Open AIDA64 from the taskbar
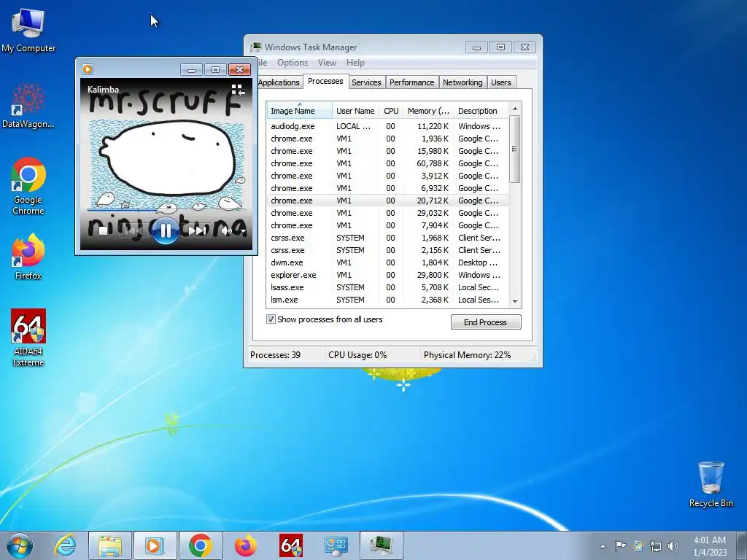The image size is (747, 560). (290, 545)
